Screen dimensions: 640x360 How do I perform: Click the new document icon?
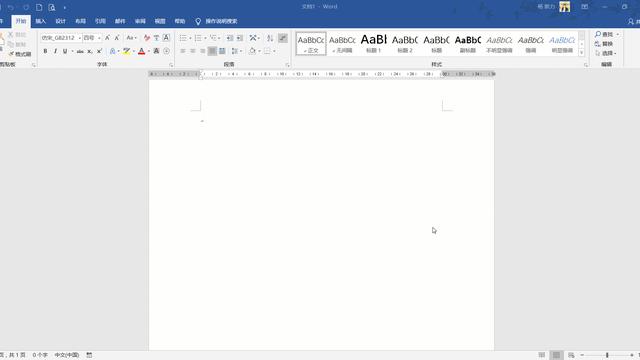39,7
